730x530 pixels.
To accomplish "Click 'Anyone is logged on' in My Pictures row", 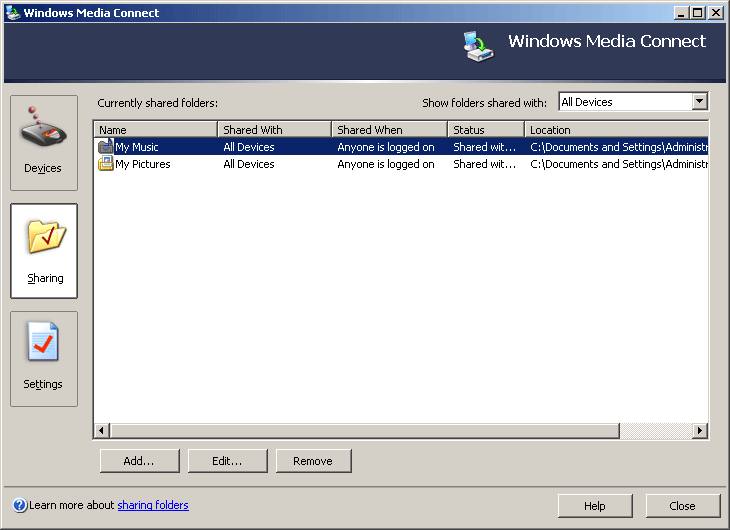I will 386,164.
